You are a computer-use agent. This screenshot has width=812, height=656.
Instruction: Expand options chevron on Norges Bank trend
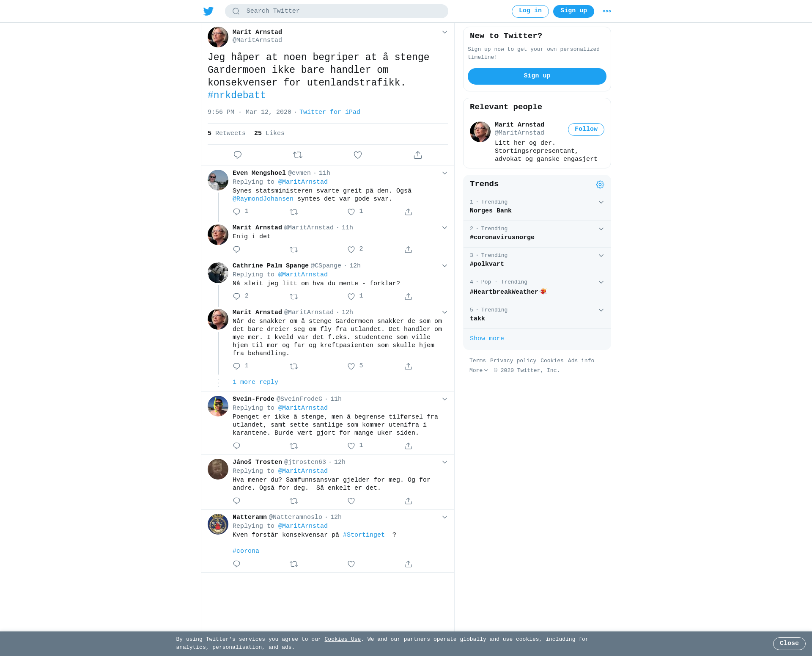(x=601, y=202)
